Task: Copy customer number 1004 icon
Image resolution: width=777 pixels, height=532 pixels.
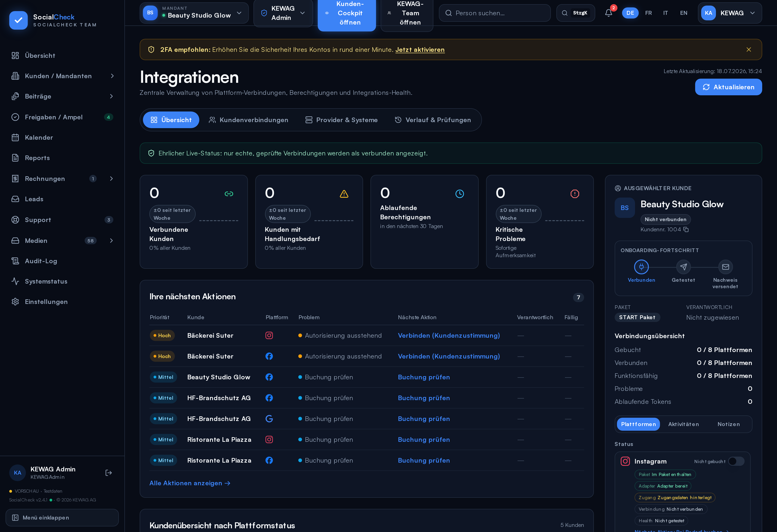Action: (x=686, y=229)
